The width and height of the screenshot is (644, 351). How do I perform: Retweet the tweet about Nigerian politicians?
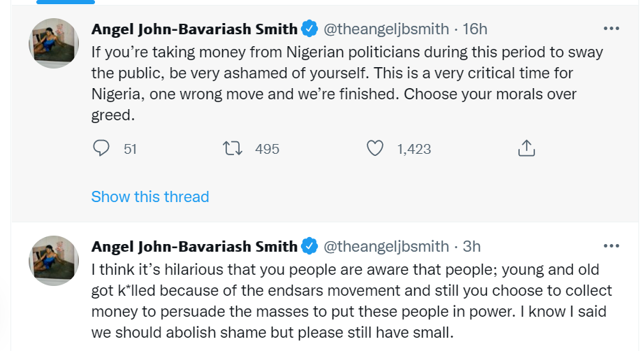click(x=230, y=149)
